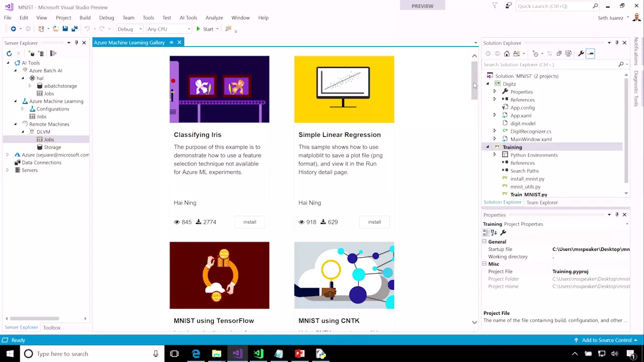Close the Azure Machine Learning Gallery tab
This screenshot has height=362, width=644.
(179, 43)
